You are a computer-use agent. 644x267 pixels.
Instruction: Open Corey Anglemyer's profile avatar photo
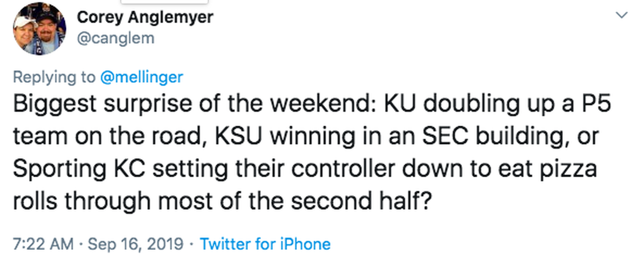pyautogui.click(x=40, y=28)
